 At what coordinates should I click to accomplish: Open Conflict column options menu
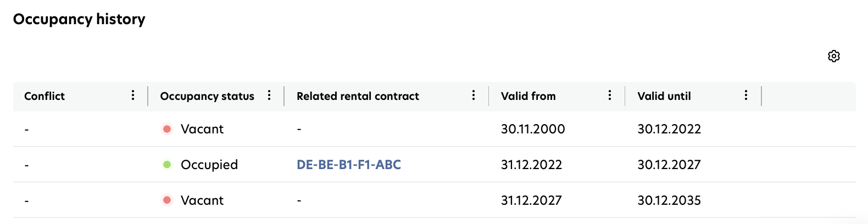[x=133, y=96]
